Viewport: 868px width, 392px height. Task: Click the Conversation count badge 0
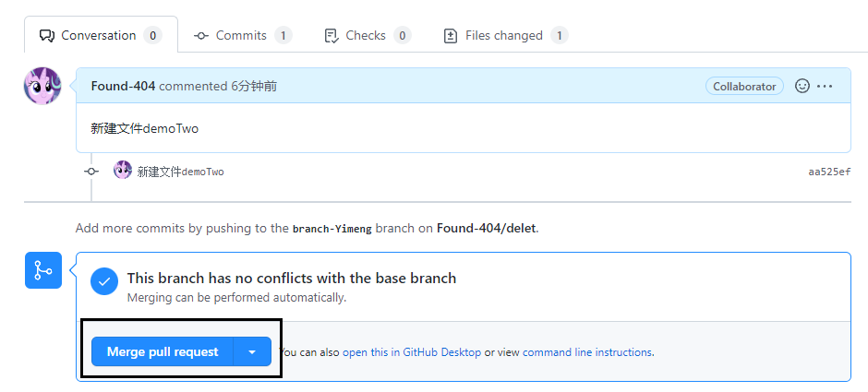click(152, 36)
